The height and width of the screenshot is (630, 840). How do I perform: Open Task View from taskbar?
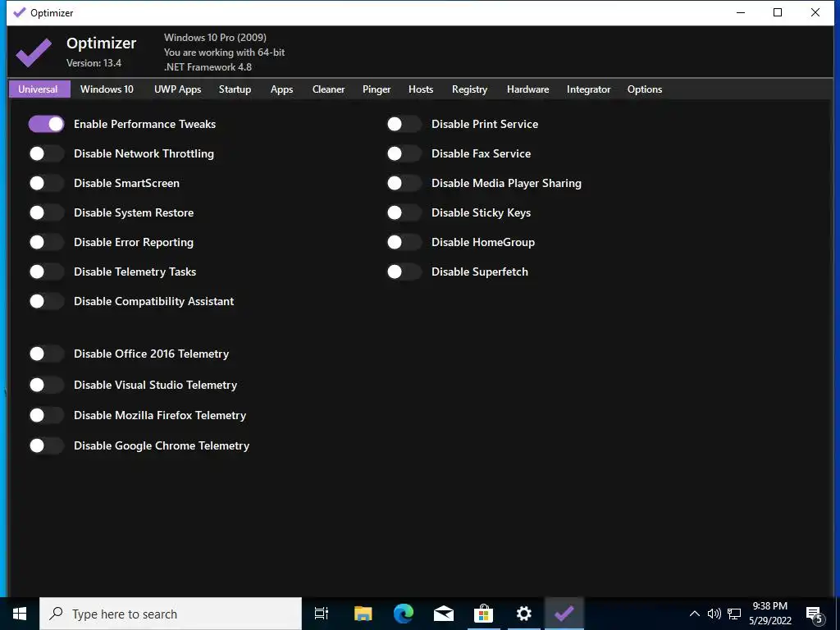(322, 614)
